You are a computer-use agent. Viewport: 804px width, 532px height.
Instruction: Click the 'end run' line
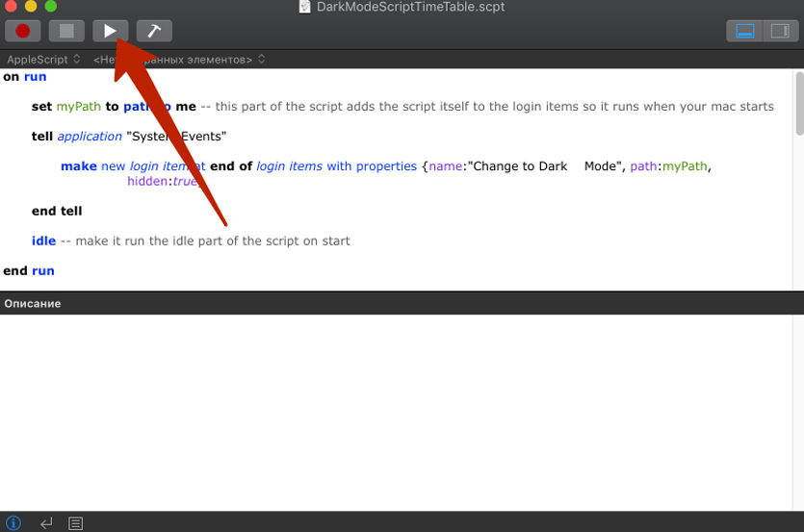pyautogui.click(x=29, y=270)
